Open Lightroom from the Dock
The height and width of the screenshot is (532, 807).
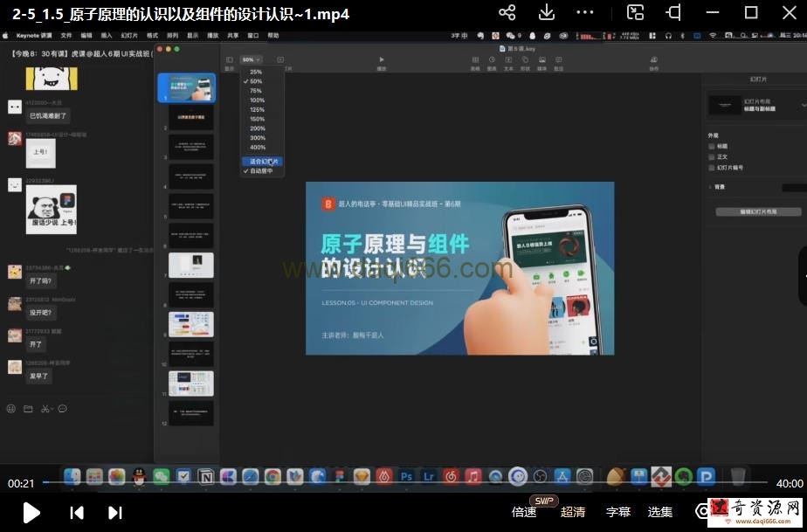click(429, 477)
